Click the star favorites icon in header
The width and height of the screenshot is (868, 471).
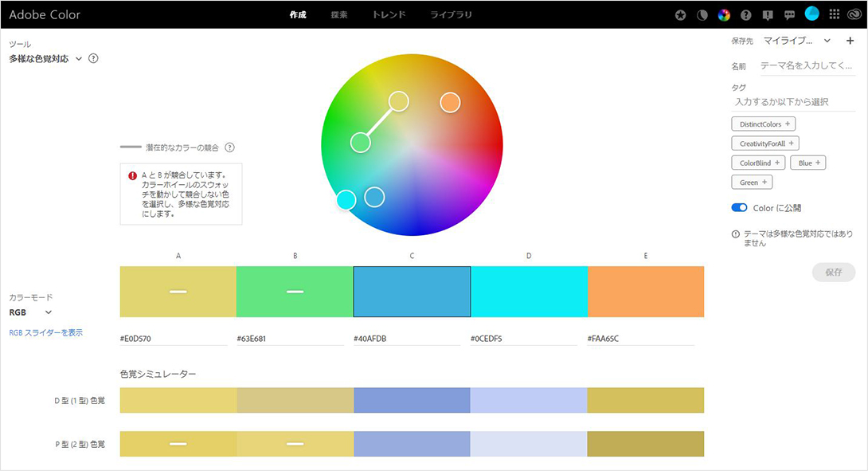pos(680,15)
